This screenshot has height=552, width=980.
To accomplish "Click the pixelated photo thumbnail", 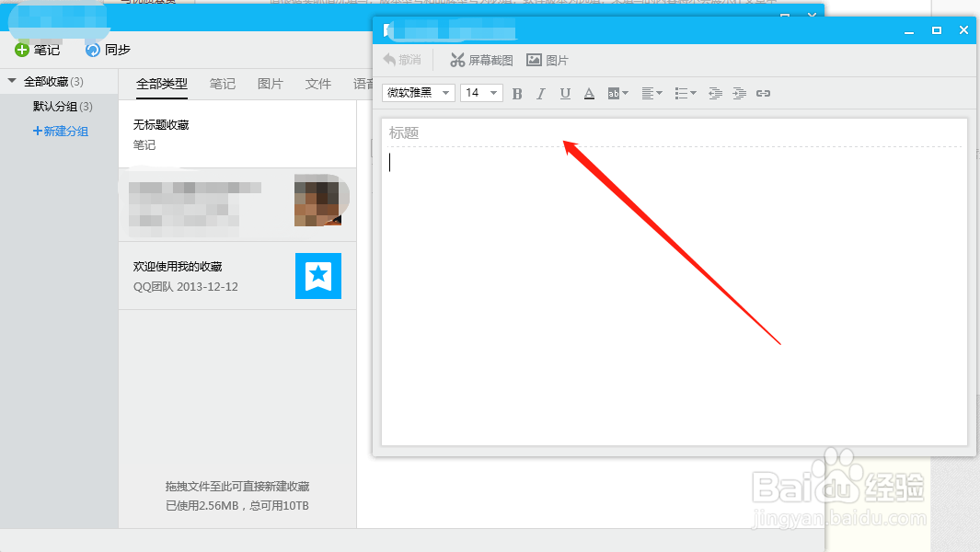I will pos(318,200).
